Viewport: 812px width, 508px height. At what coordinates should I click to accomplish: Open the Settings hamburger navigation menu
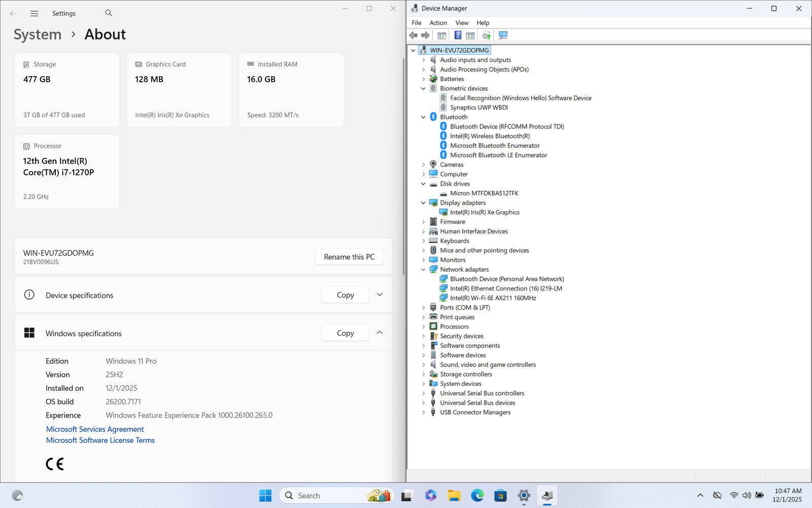pos(34,14)
